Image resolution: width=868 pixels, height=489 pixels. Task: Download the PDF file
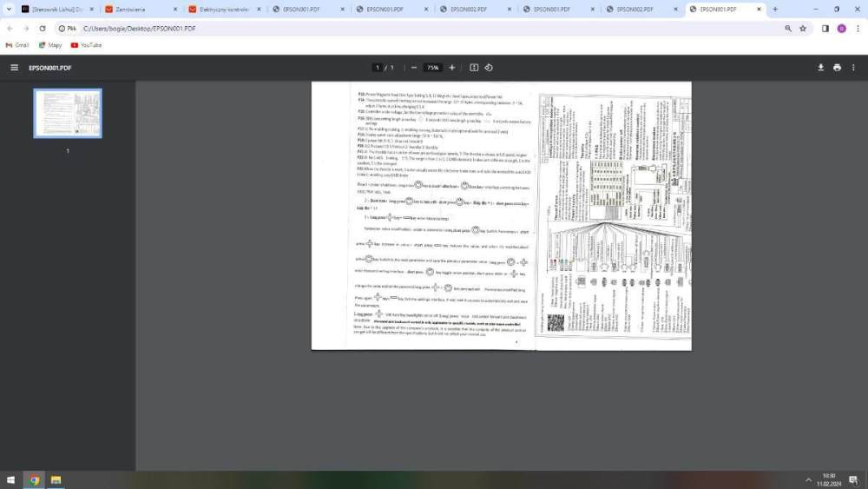pos(820,67)
